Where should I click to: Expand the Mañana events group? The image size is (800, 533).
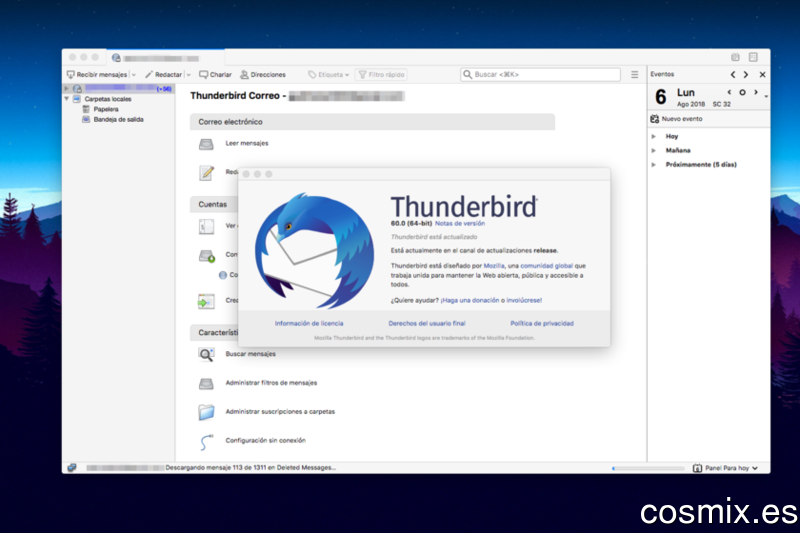pyautogui.click(x=654, y=150)
